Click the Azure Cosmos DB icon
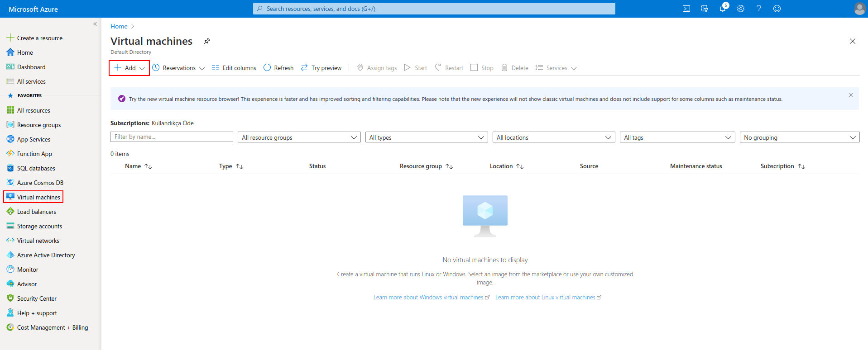 [x=10, y=183]
